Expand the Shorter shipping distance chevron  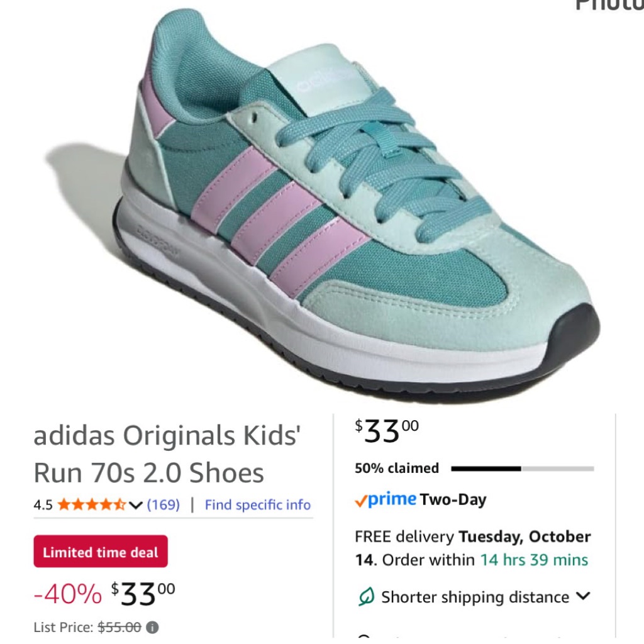click(583, 596)
